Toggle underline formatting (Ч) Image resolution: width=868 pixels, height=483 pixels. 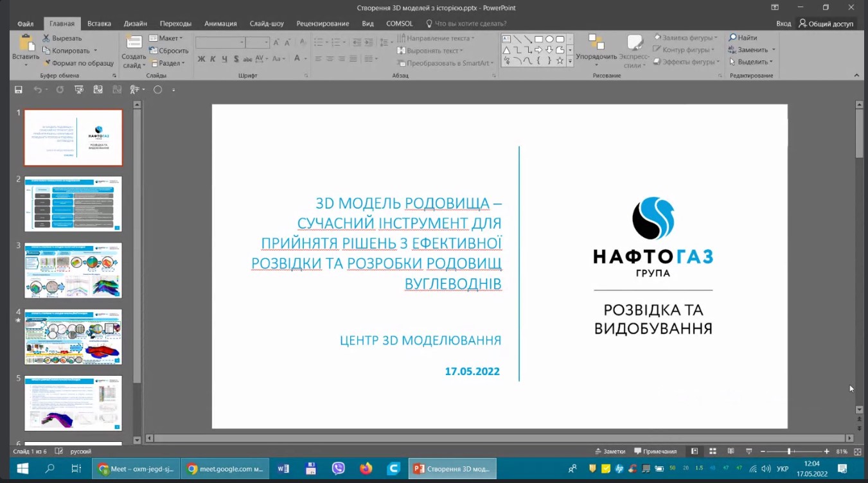point(224,58)
